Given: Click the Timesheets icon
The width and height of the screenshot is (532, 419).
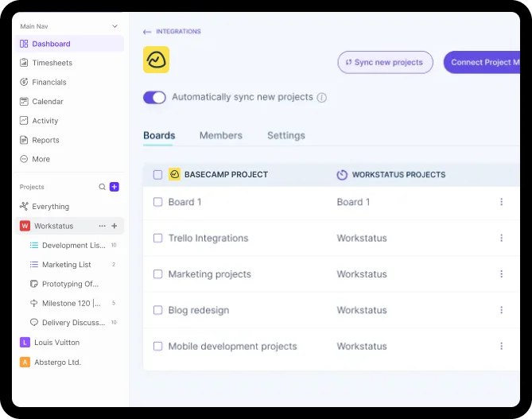Looking at the screenshot, I should point(24,63).
